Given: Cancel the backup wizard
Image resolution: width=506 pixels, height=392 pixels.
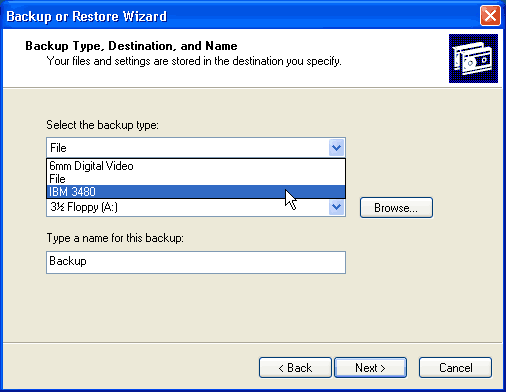Looking at the screenshot, I should [455, 368].
